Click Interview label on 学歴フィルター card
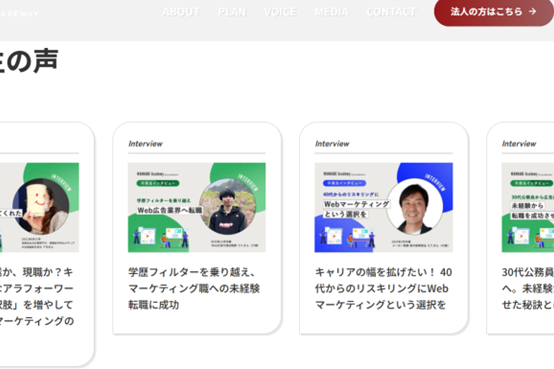The width and height of the screenshot is (554, 369). click(146, 144)
